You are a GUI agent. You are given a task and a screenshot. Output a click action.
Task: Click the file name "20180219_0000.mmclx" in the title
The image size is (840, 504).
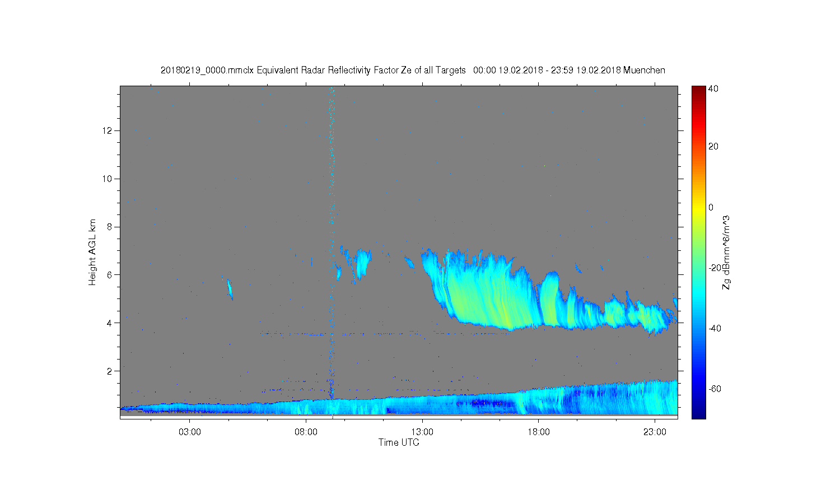click(207, 71)
